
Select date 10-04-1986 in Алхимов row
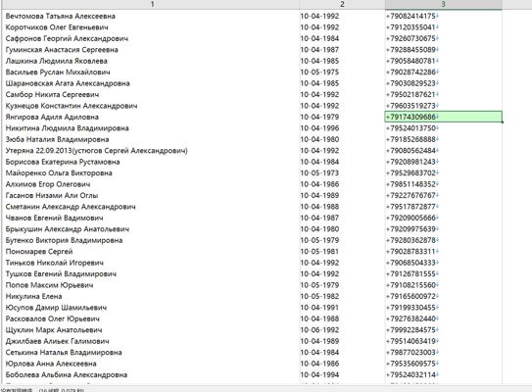pyautogui.click(x=319, y=184)
